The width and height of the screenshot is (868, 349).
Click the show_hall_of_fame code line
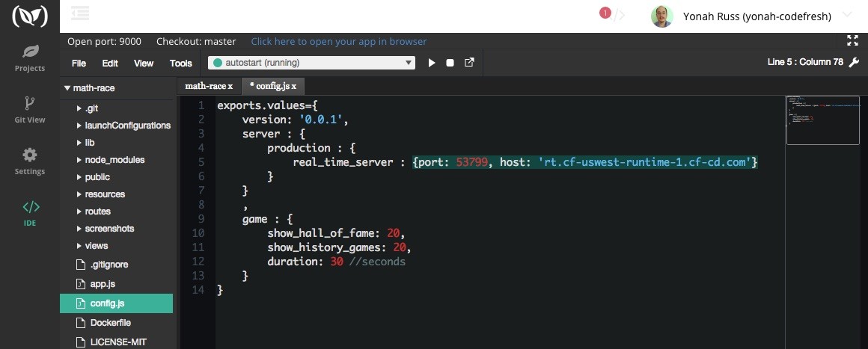click(337, 233)
